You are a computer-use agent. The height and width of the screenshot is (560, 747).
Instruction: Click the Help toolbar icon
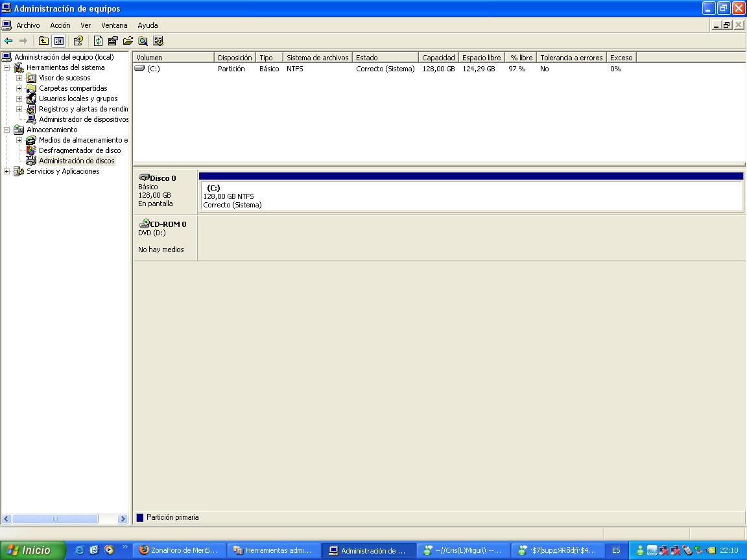[x=78, y=41]
